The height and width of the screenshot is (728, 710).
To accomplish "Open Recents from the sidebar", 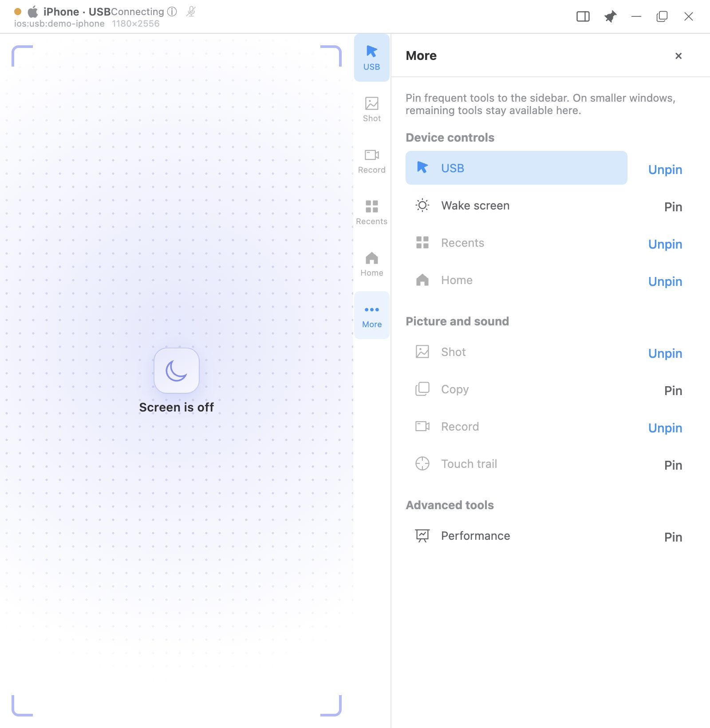I will [372, 212].
